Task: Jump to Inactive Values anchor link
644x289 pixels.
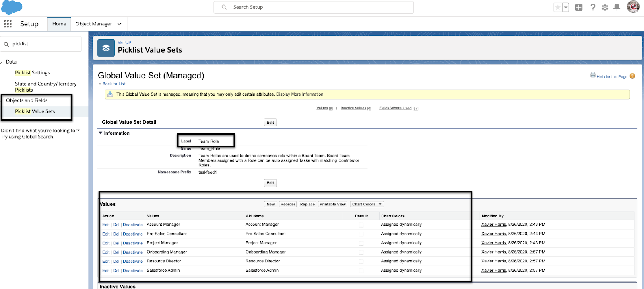Action: 353,108
